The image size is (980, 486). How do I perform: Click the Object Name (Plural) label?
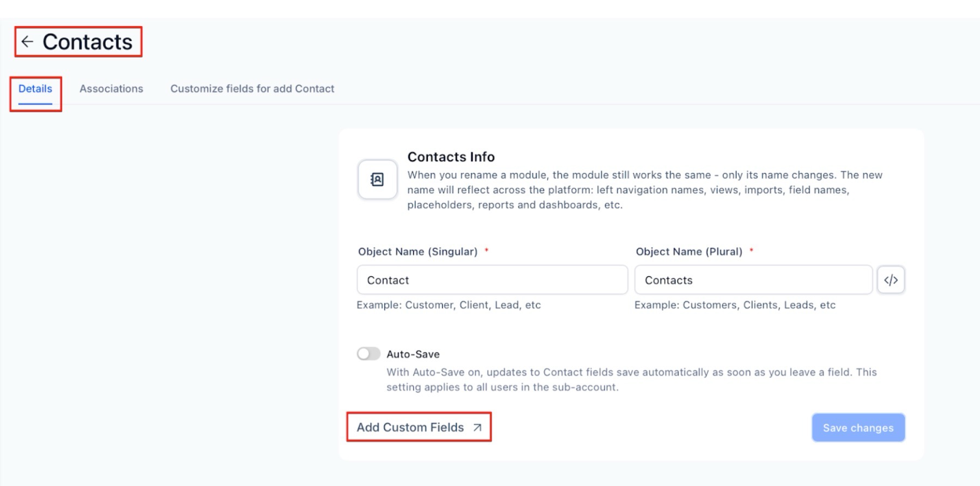[x=688, y=252]
